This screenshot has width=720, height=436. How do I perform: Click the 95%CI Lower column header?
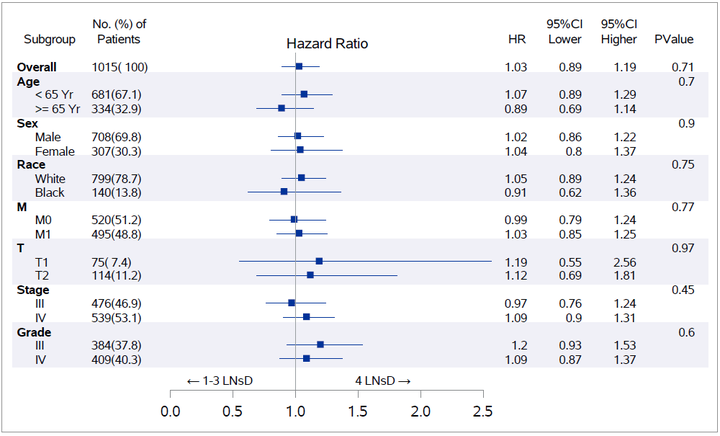pos(564,32)
